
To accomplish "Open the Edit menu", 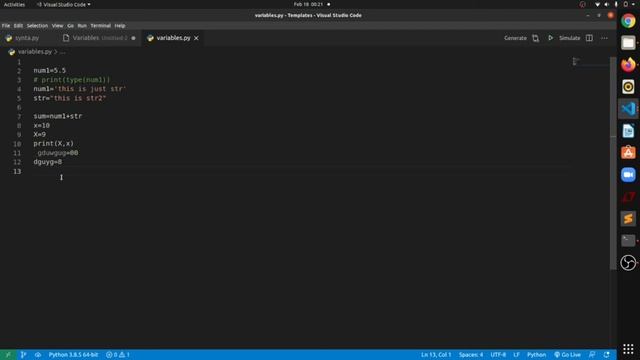I will point(18,26).
